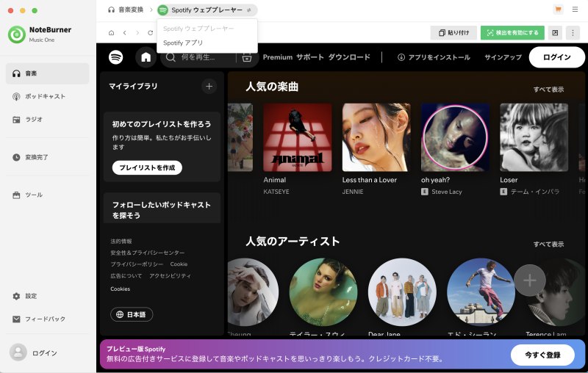Open the Cookie link beside プライバシーポリシー
588x373 pixels.
[x=179, y=264]
